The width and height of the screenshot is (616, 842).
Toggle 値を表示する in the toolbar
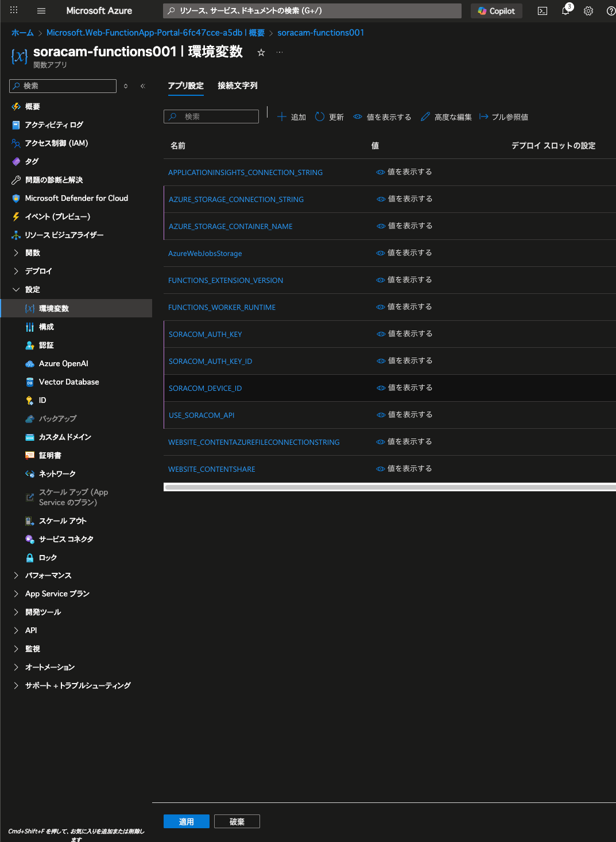382,117
